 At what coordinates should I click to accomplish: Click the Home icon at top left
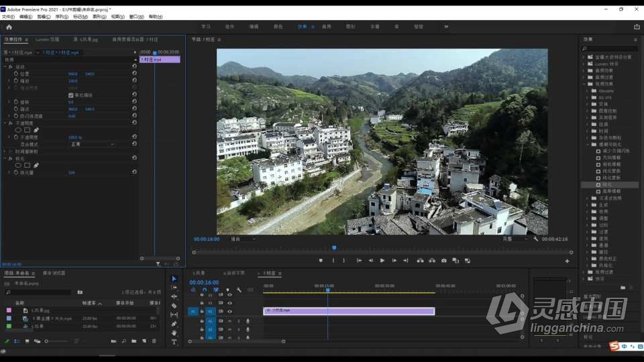[x=9, y=27]
